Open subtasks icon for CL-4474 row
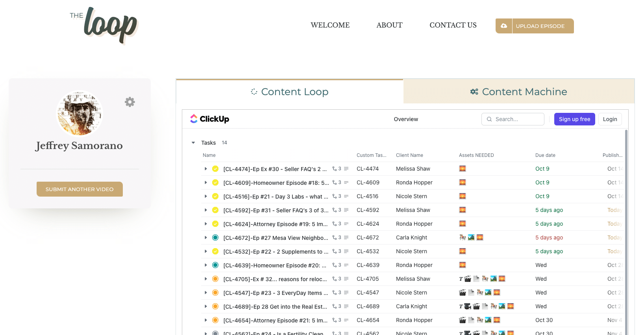This screenshot has height=335, width=644. [x=335, y=169]
